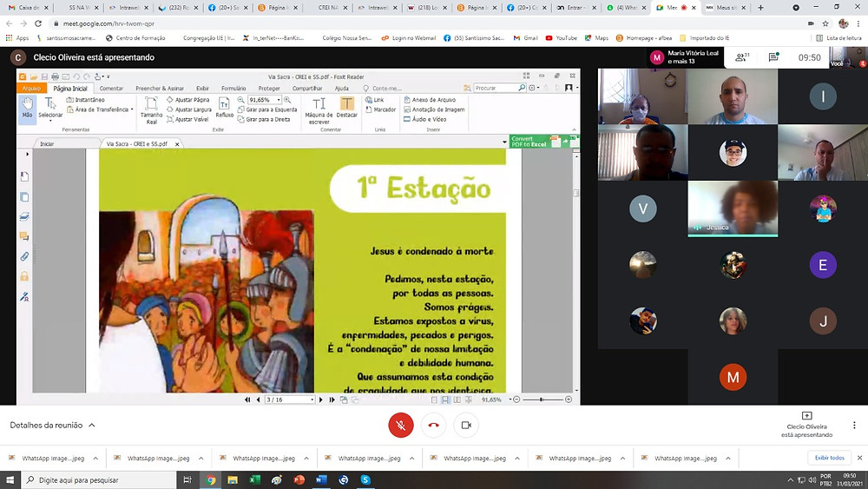Image resolution: width=868 pixels, height=489 pixels.
Task: Open the Compartilhar ribbon tab
Action: coord(307,88)
